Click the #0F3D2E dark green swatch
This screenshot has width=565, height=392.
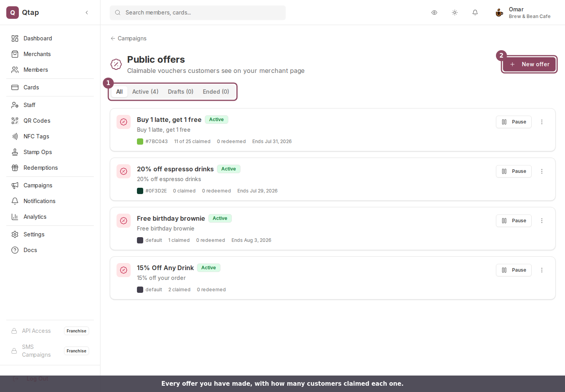pos(140,191)
